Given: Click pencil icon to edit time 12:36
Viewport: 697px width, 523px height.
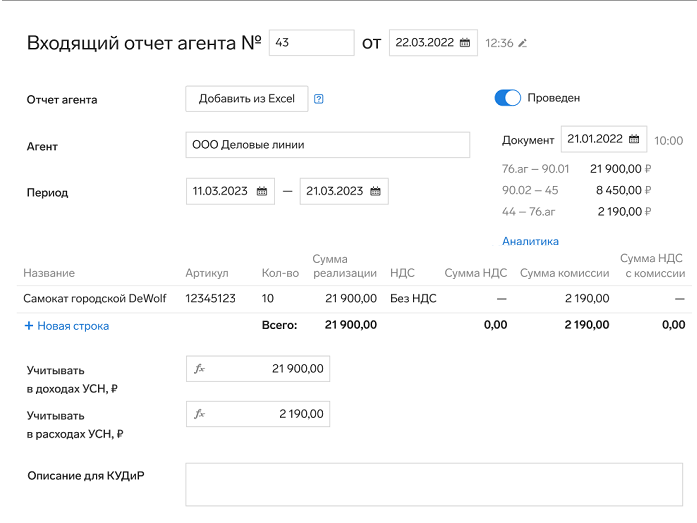Looking at the screenshot, I should pyautogui.click(x=522, y=43).
